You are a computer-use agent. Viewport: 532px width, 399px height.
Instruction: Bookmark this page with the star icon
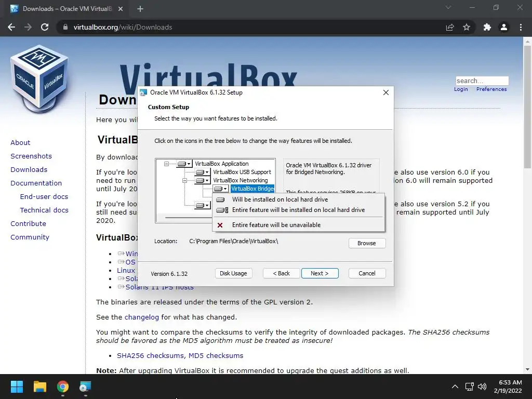[467, 27]
